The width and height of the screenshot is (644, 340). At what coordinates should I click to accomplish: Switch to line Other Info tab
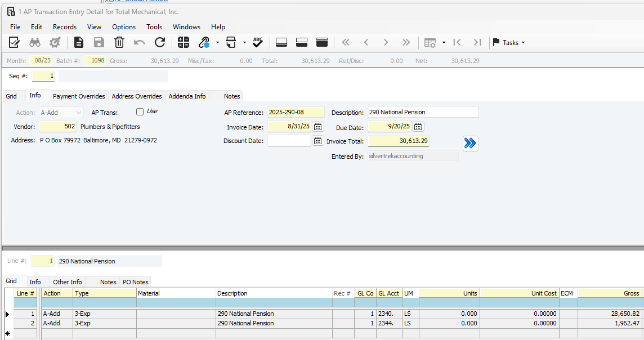tap(68, 281)
